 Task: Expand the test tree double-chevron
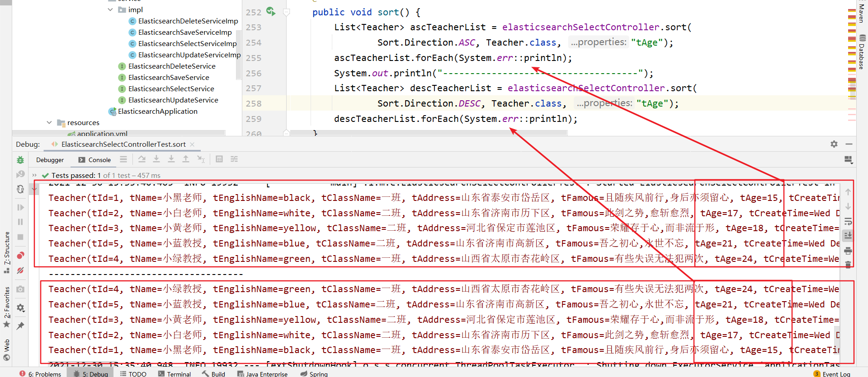click(34, 175)
